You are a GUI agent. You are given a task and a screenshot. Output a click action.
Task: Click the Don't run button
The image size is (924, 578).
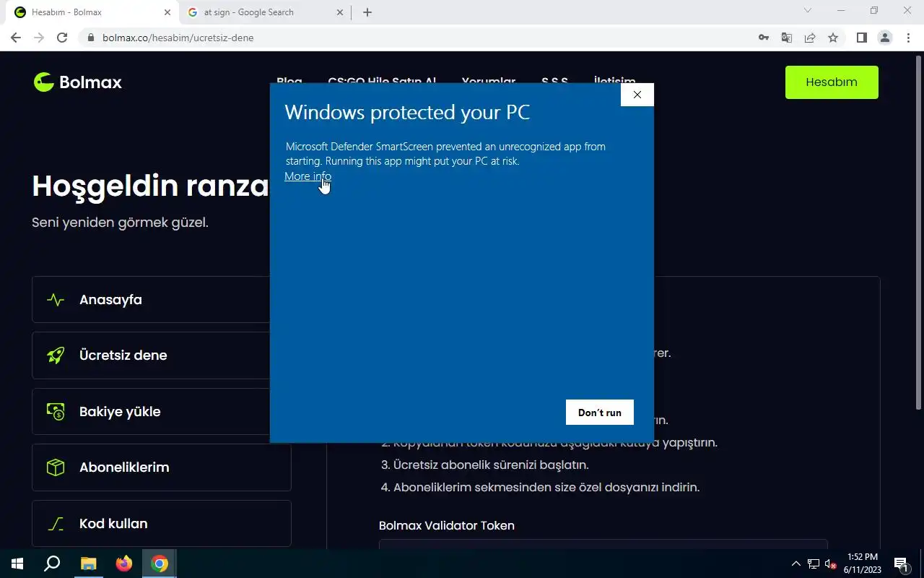point(599,413)
